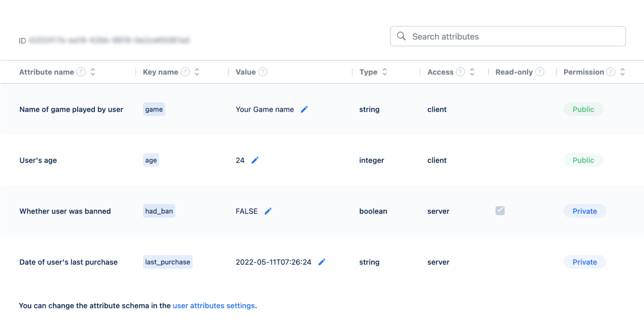Image resolution: width=644 pixels, height=325 pixels.
Task: Show help tooltip for Attribute name column
Action: (x=81, y=72)
